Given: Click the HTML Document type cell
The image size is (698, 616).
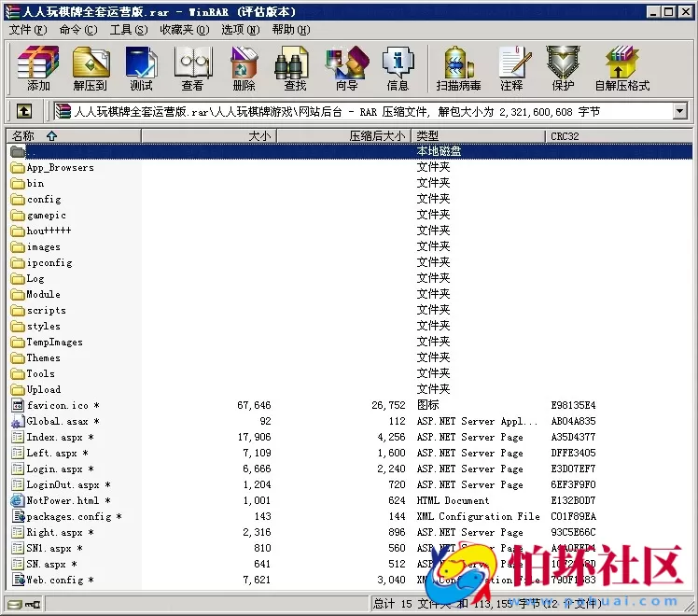Looking at the screenshot, I should (x=453, y=500).
